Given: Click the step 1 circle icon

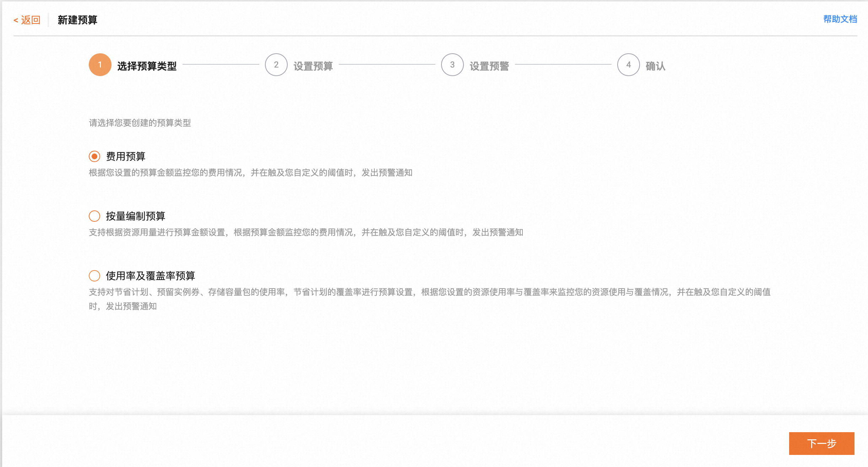Looking at the screenshot, I should [x=100, y=65].
